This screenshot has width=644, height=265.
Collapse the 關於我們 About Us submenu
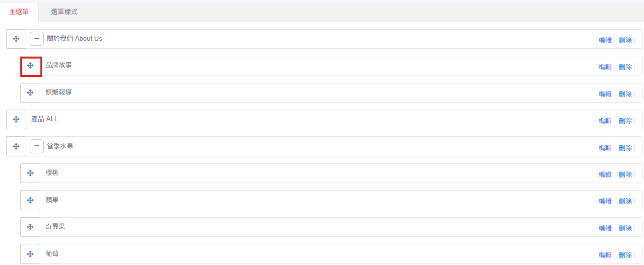pos(37,39)
